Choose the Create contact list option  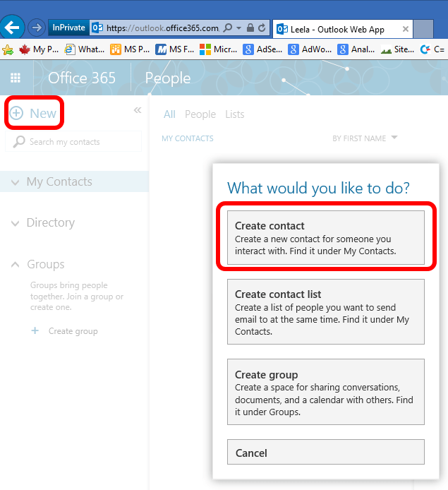tap(325, 312)
